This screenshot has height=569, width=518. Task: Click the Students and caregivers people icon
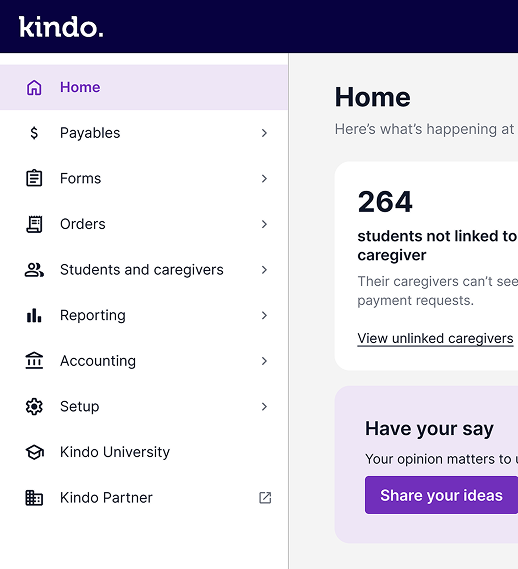point(34,270)
